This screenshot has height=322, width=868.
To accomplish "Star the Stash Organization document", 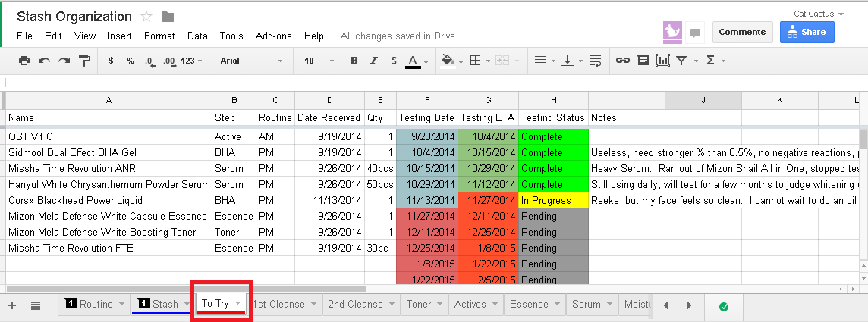I will (146, 17).
